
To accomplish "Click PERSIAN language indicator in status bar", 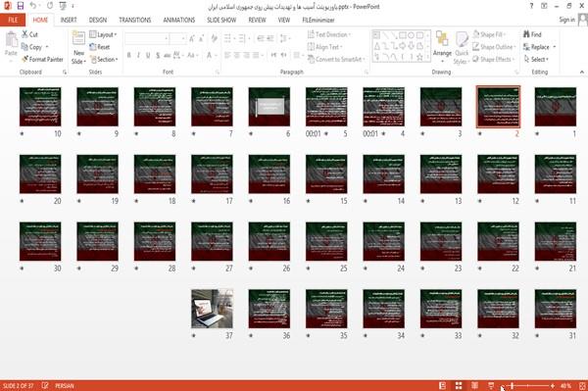I will [x=65, y=386].
